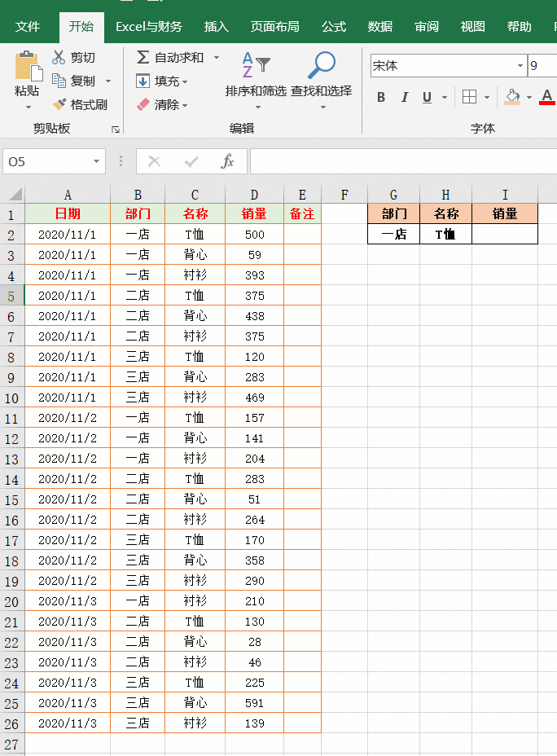
Task: Click the 销量 header in cell I1
Action: (505, 213)
